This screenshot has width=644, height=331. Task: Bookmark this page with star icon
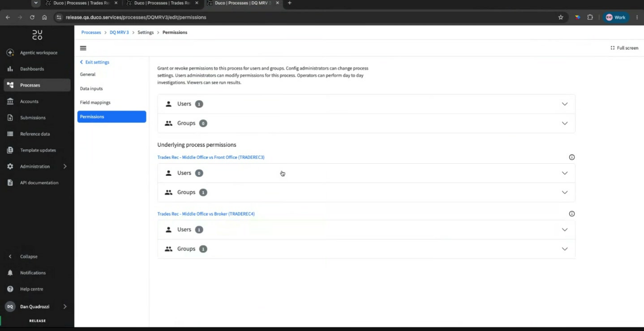click(561, 17)
